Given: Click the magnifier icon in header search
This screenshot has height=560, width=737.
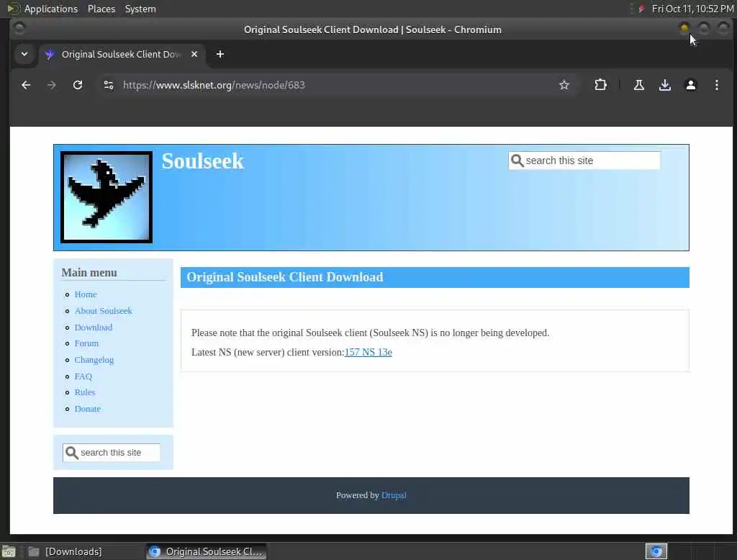Looking at the screenshot, I should click(517, 161).
